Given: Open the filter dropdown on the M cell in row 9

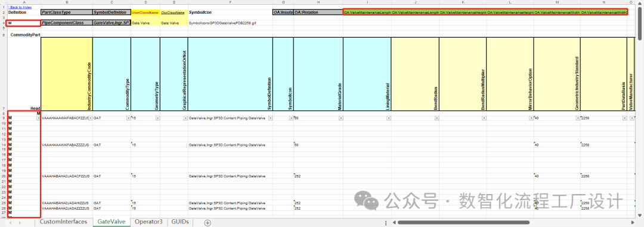Looking at the screenshot, I should [38, 118].
